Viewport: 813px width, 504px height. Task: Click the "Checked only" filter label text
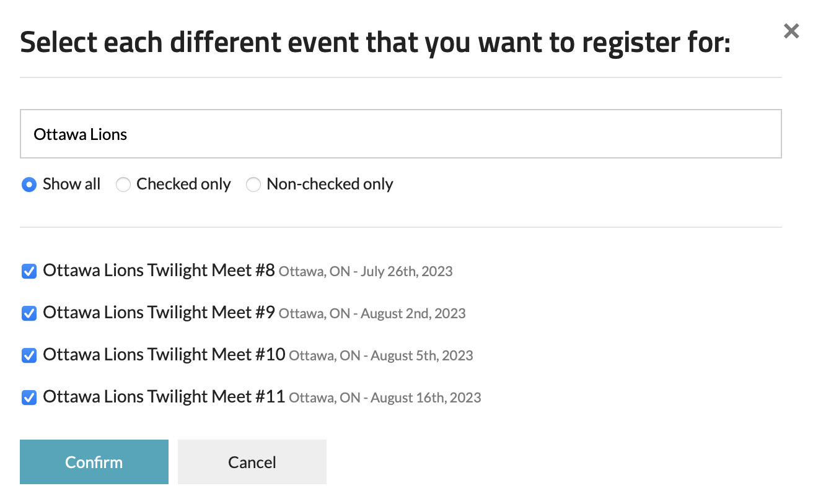tap(183, 184)
